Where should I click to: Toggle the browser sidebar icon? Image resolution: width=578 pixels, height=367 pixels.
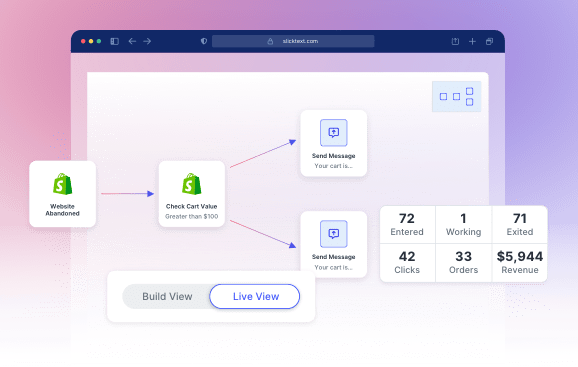tap(115, 41)
